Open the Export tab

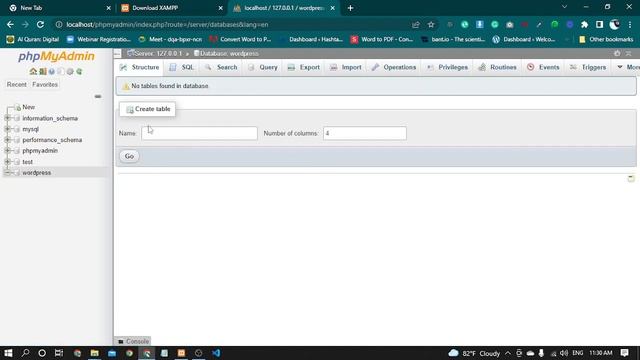click(x=304, y=67)
